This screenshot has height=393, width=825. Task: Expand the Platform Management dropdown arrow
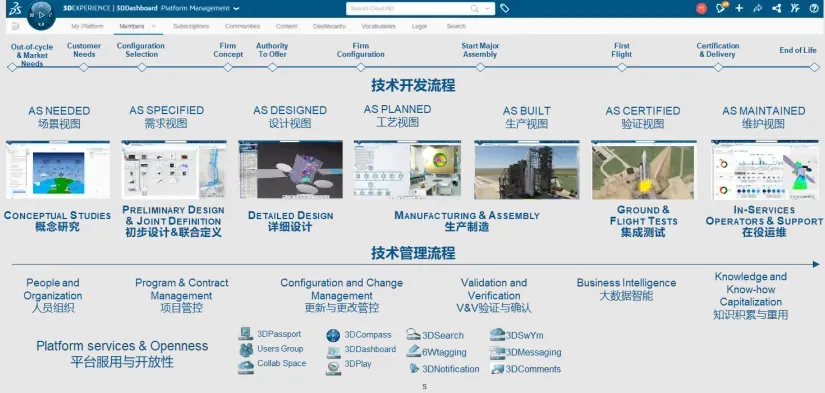236,8
